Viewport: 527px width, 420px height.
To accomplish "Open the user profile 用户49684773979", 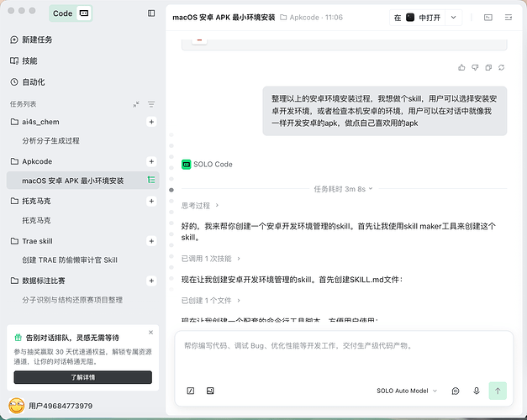I will 61,406.
